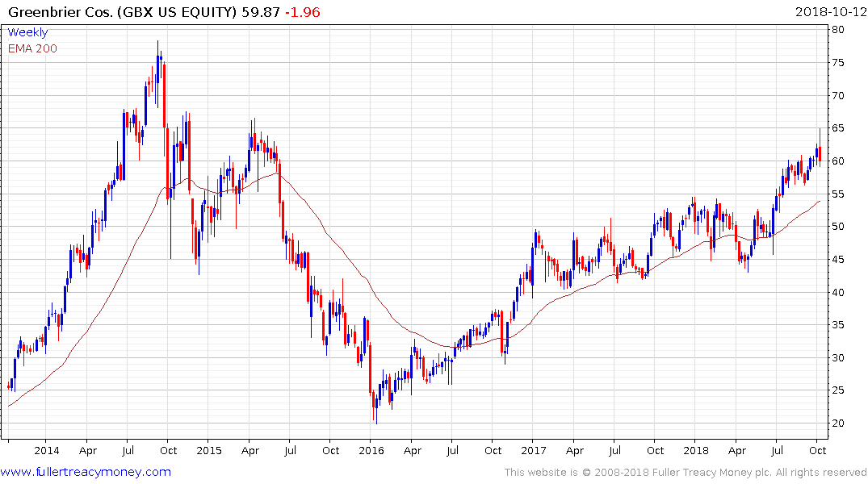Click the 2017 year axis label

[x=534, y=450]
